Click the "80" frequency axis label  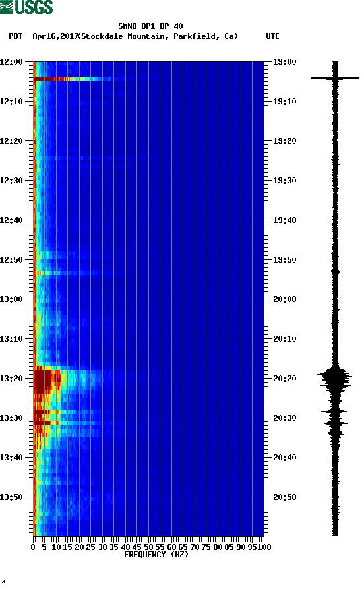click(x=218, y=547)
